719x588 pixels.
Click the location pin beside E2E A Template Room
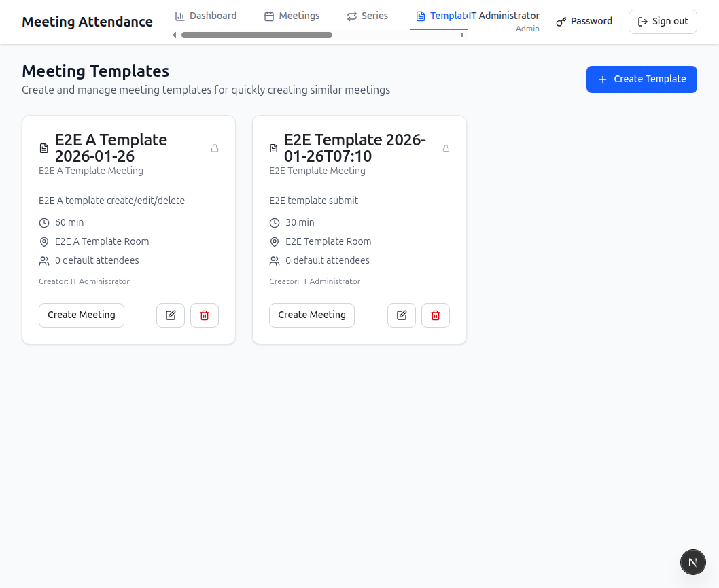44,242
